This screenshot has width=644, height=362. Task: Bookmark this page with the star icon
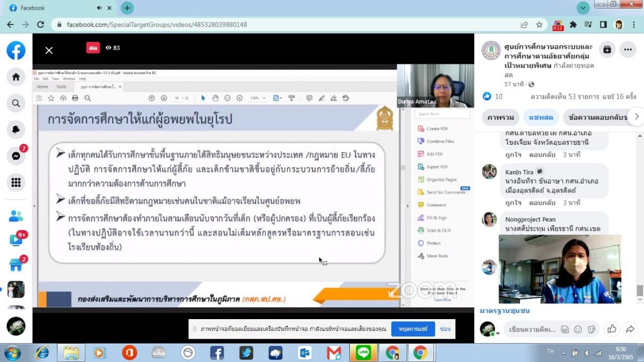[x=539, y=25]
